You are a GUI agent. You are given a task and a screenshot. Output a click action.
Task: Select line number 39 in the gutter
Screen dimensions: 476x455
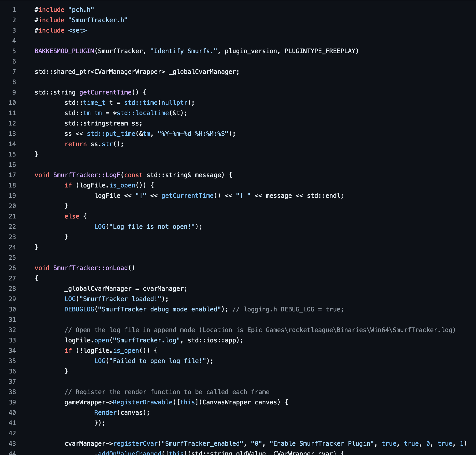coord(12,402)
